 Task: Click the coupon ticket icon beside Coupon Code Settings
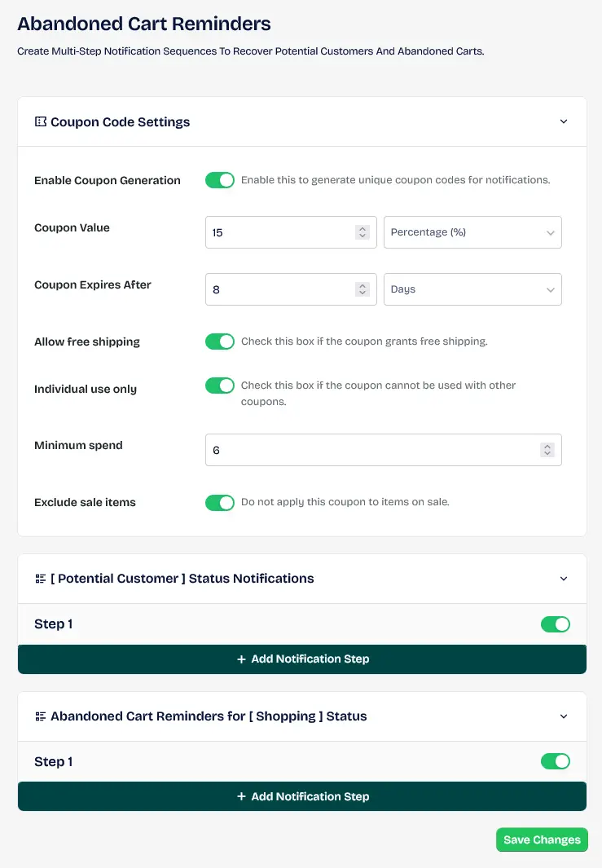(x=41, y=121)
